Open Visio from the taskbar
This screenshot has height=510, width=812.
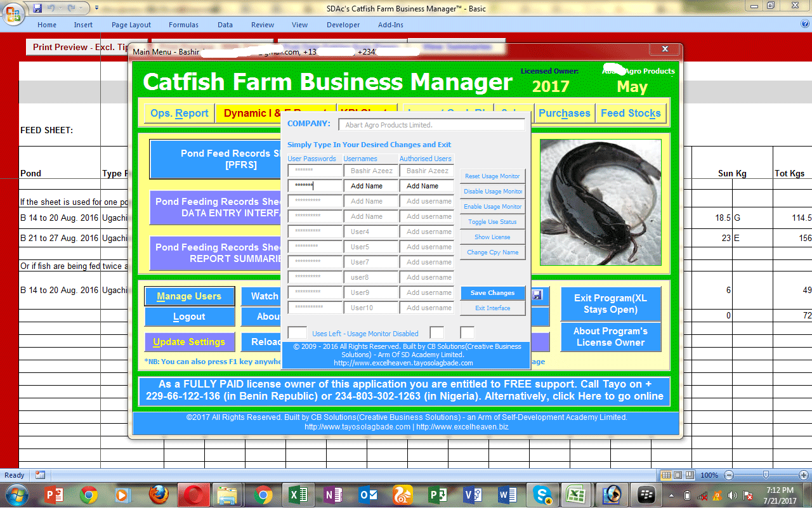473,495
